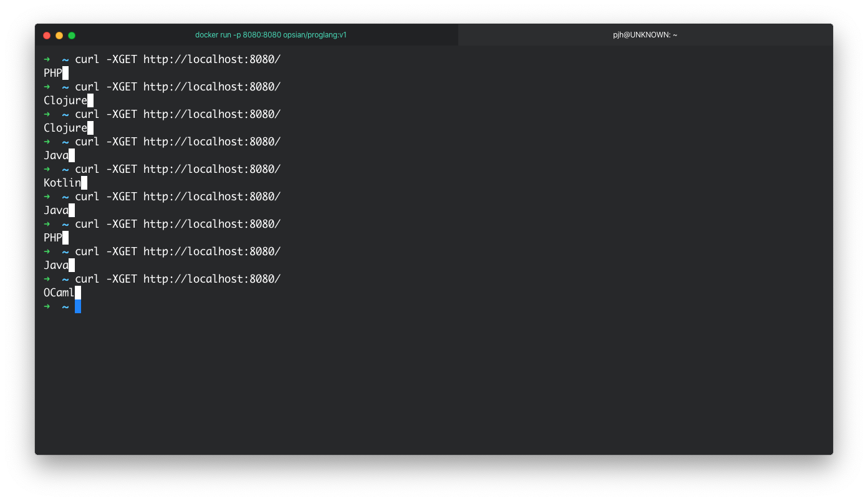
Task: Switch to the pjh@UNKNOWN: ~ tab
Action: tap(645, 35)
